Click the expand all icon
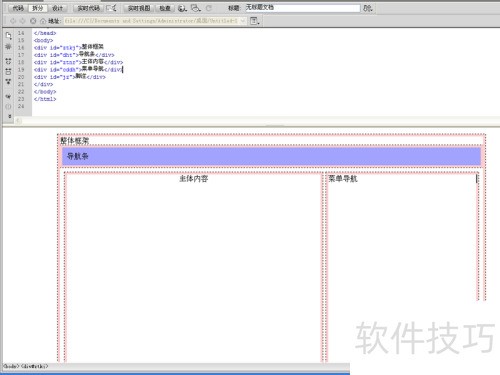This screenshot has height=375, width=500. coord(8,81)
